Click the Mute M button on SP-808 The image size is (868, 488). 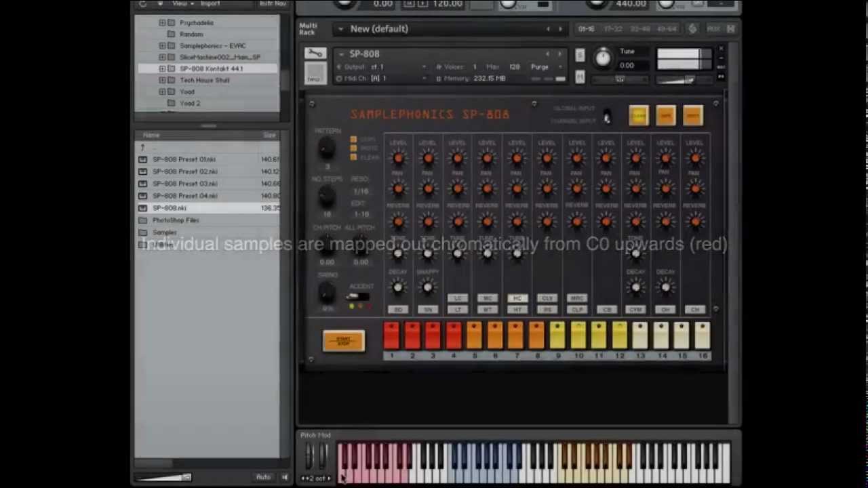point(580,77)
